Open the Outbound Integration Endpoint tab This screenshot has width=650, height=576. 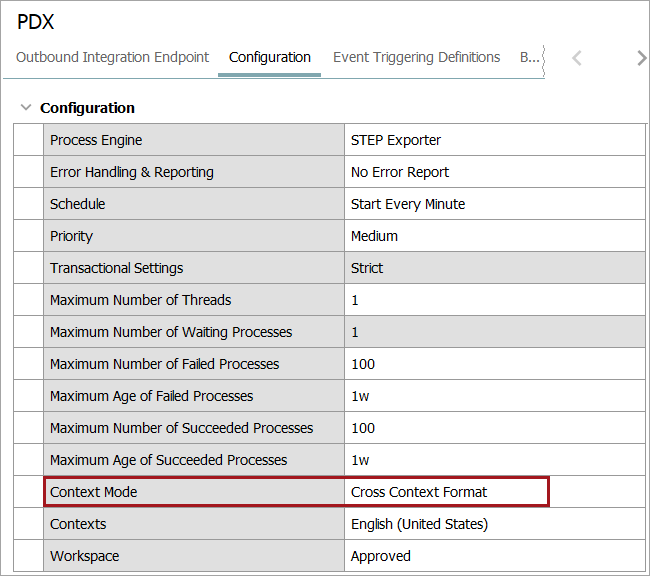coord(113,57)
